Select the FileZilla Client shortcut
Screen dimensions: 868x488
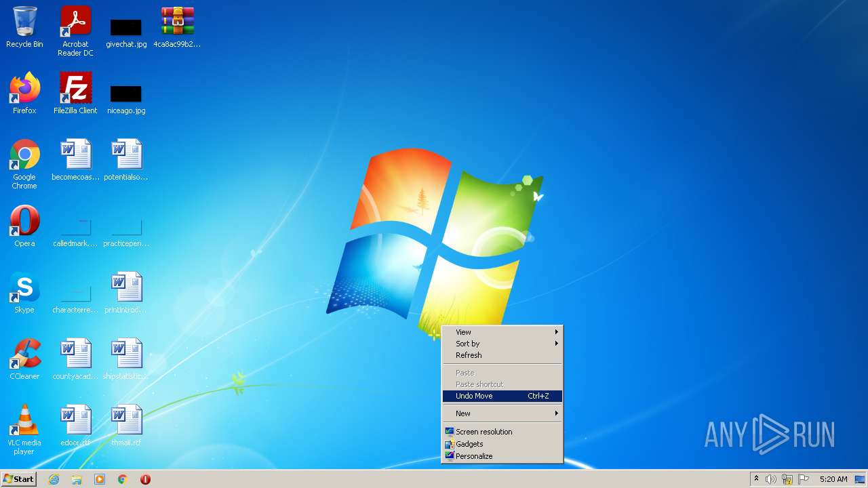click(75, 94)
